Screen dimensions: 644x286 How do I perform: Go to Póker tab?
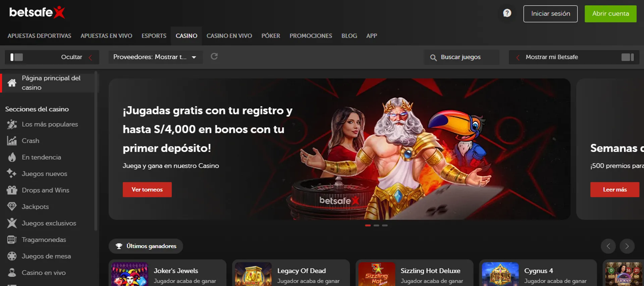271,36
